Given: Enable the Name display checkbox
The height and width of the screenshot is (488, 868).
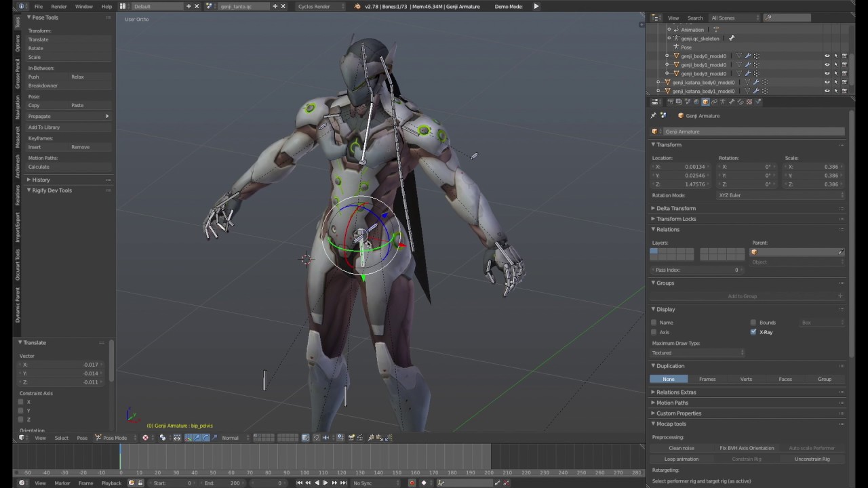Looking at the screenshot, I should tap(654, 323).
